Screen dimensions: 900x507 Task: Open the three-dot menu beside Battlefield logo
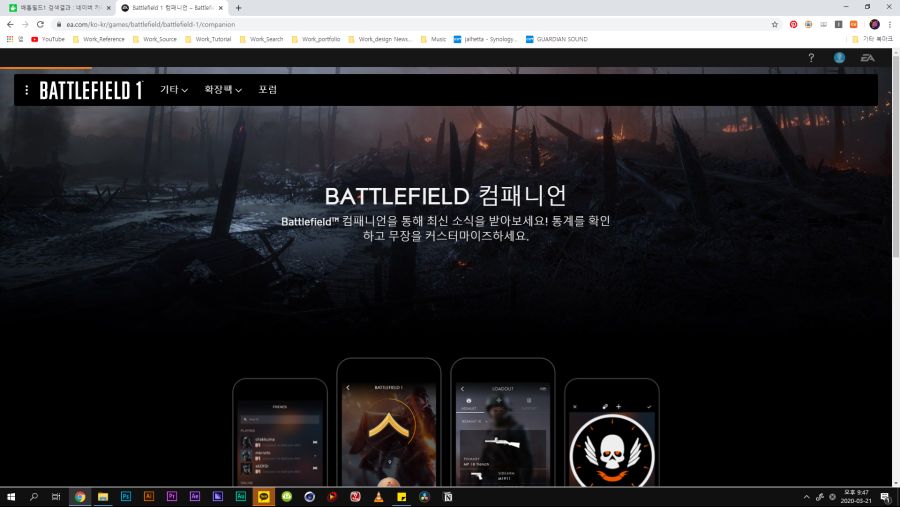coord(27,90)
